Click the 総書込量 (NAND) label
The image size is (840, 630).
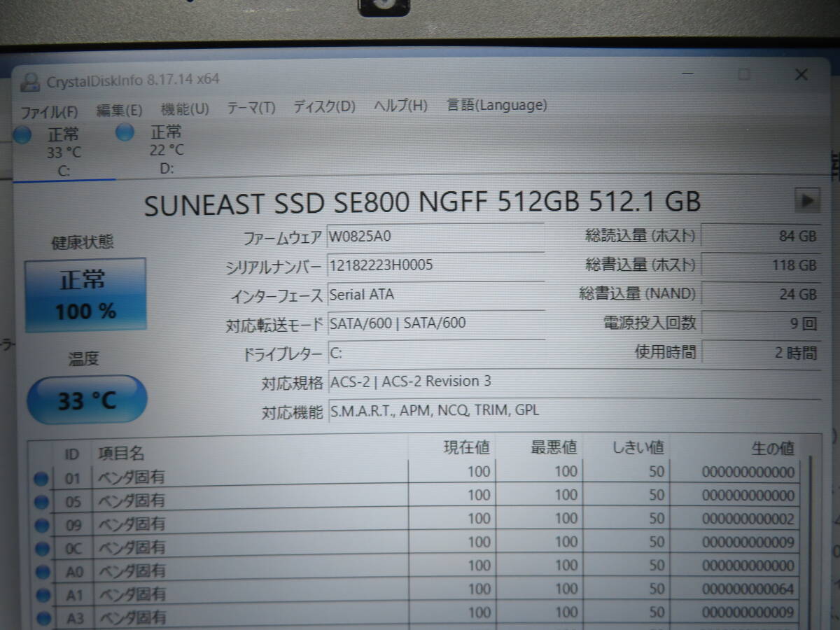(638, 294)
